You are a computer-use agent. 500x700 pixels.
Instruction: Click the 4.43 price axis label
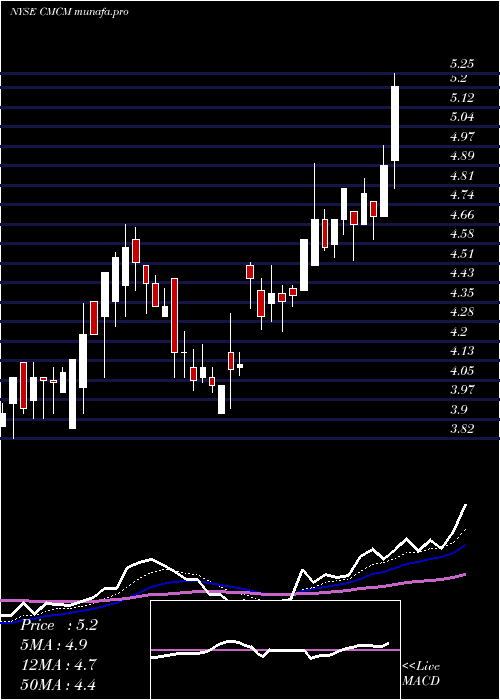(x=462, y=273)
